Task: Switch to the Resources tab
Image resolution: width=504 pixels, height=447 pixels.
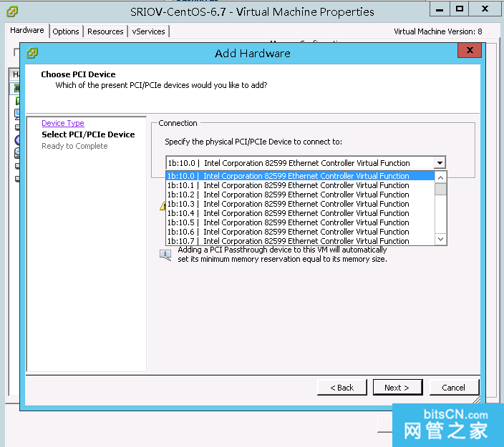Action: click(105, 31)
